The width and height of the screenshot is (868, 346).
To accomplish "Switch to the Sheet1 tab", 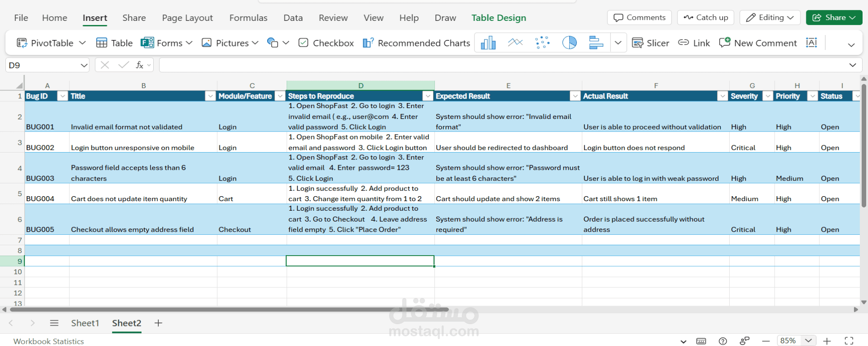I will point(85,323).
